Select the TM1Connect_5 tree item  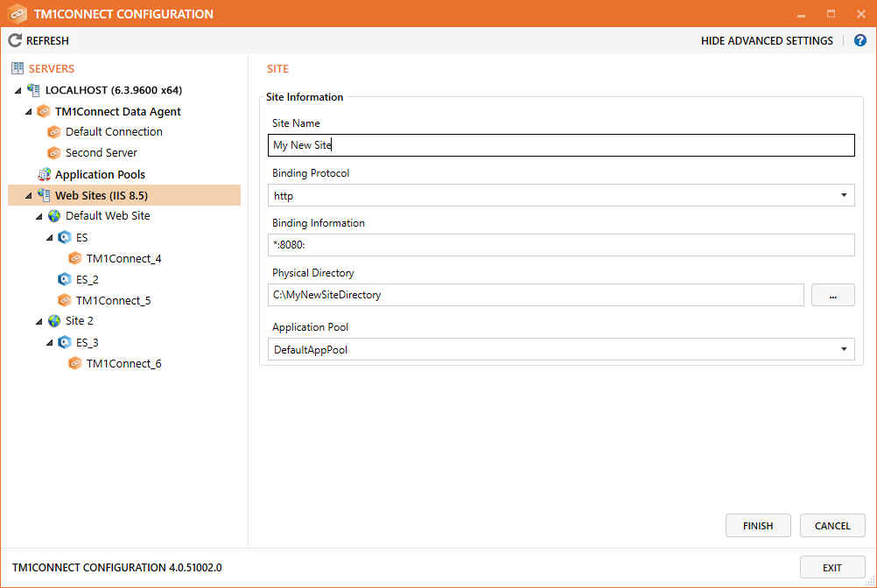[x=114, y=300]
